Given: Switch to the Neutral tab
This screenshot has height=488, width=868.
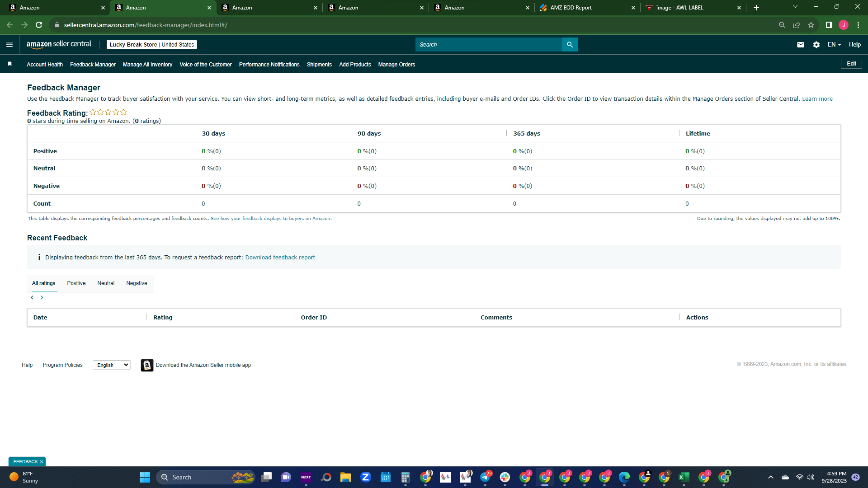Looking at the screenshot, I should (106, 283).
